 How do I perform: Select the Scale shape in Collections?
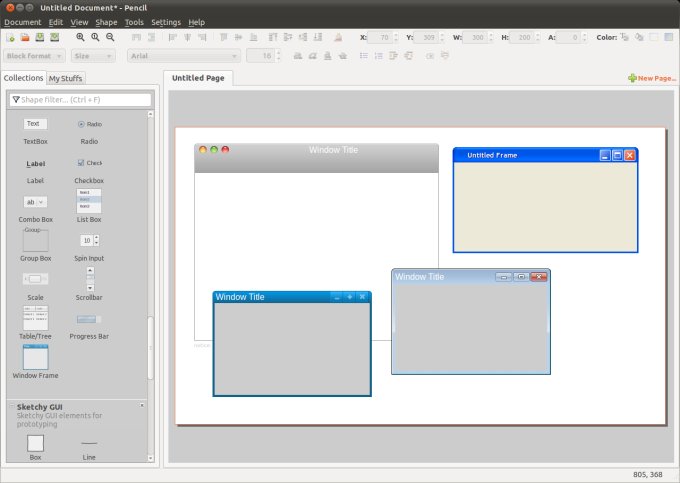coord(36,286)
